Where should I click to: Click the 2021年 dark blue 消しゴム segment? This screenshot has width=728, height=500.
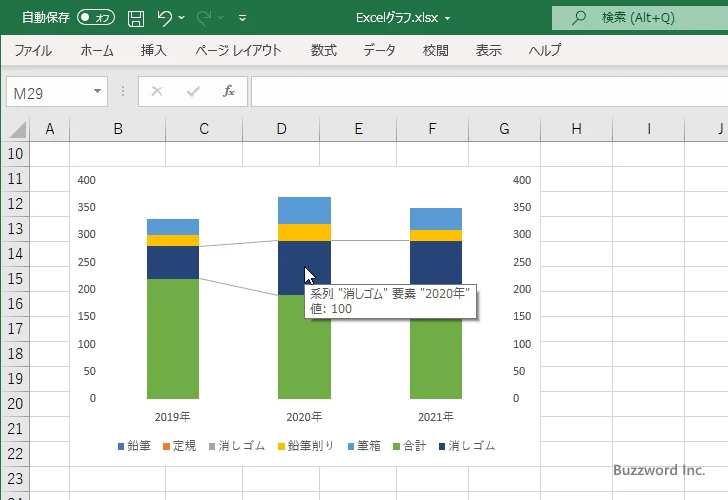tap(436, 262)
